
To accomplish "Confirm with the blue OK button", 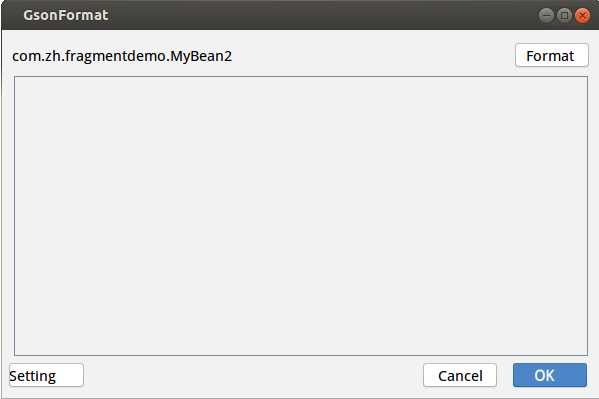I will pyautogui.click(x=550, y=375).
